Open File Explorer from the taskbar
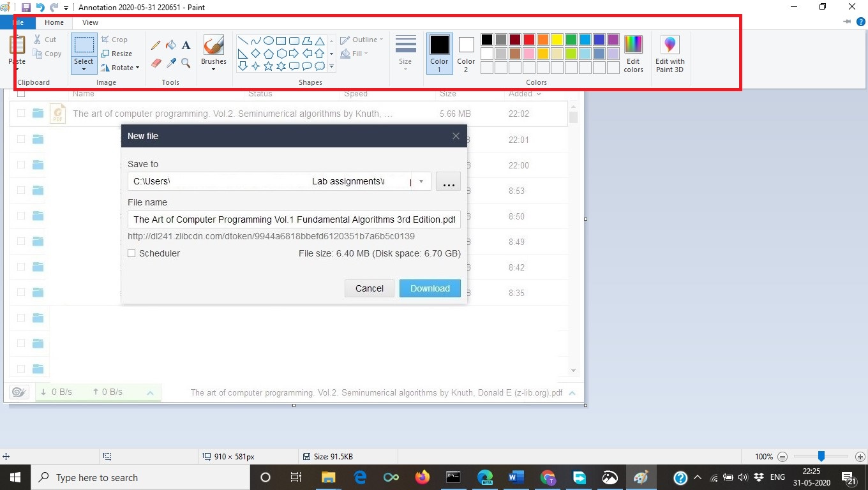Screen dimensions: 868x490 pos(328,477)
